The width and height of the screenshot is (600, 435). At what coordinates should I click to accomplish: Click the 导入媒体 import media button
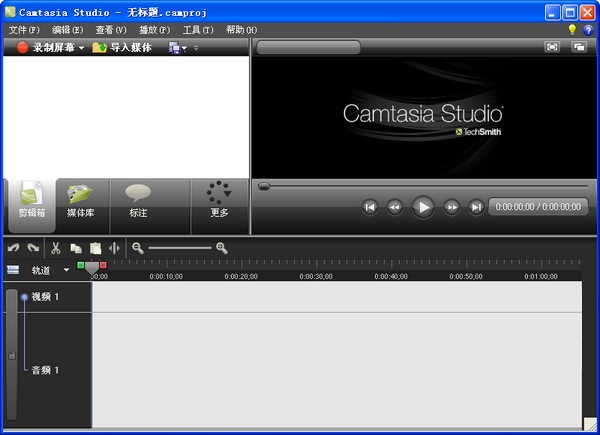click(122, 47)
